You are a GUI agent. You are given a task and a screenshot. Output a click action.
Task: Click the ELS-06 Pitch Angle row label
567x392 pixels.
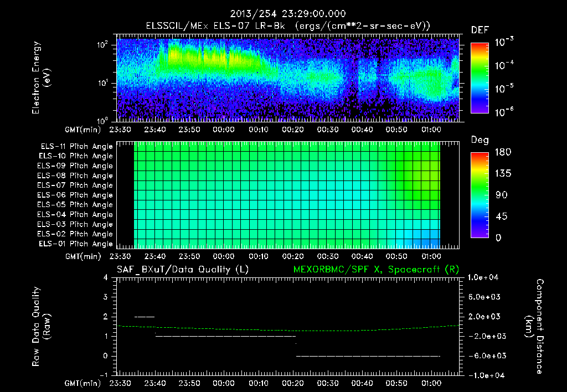75,195
